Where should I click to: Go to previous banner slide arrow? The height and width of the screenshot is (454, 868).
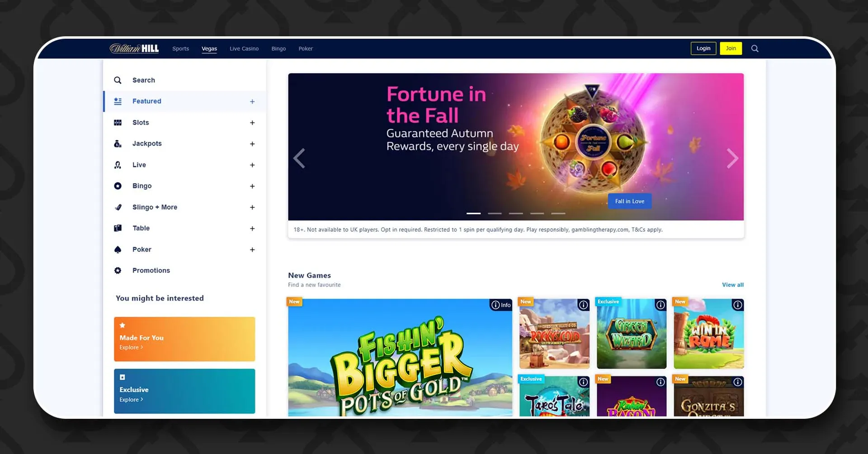pos(299,158)
